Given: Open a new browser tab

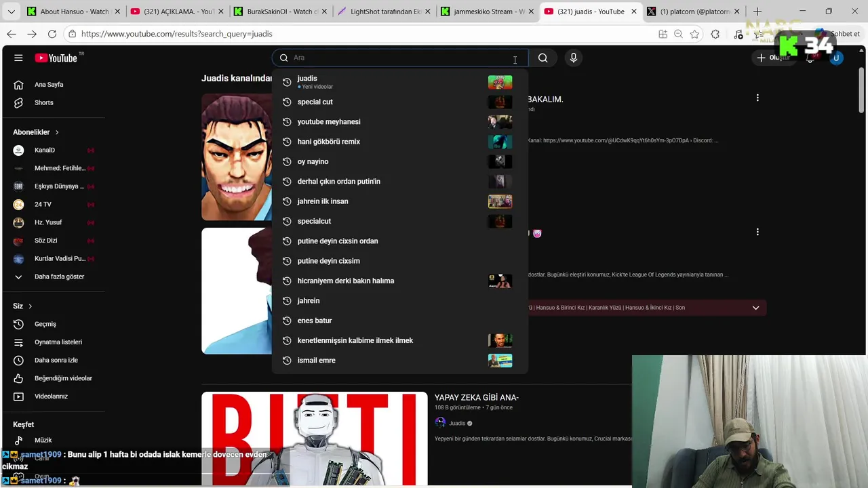Looking at the screenshot, I should click(x=757, y=12).
